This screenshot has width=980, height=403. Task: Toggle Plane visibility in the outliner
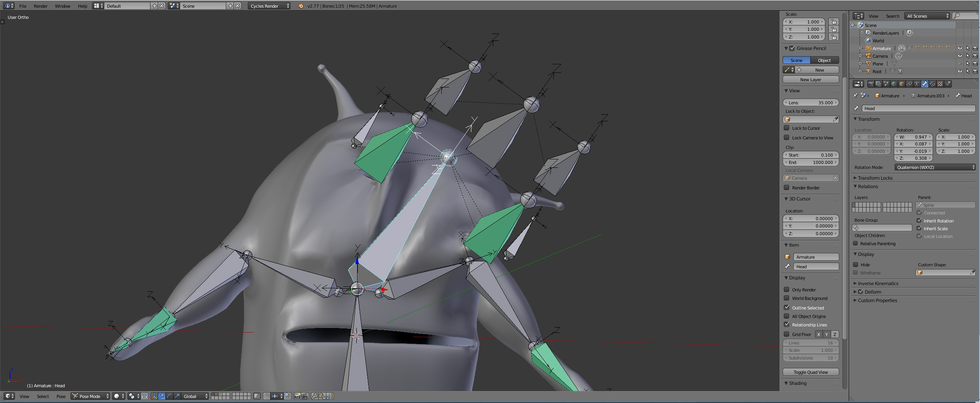click(960, 64)
